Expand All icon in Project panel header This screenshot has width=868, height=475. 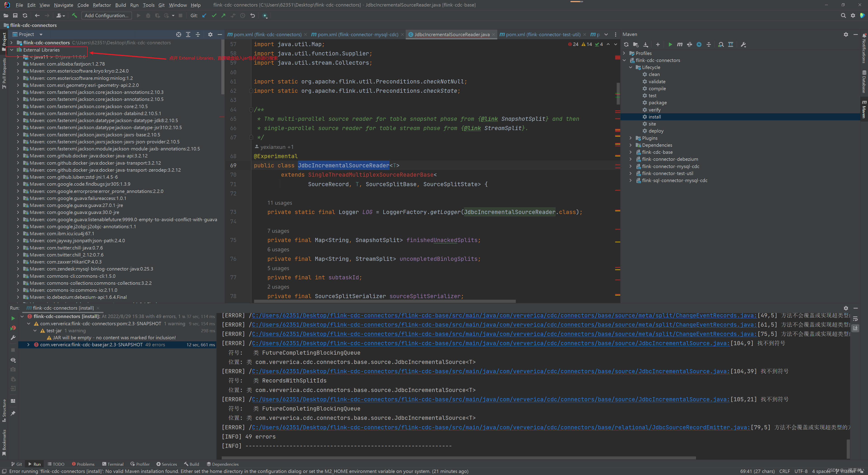coord(188,34)
